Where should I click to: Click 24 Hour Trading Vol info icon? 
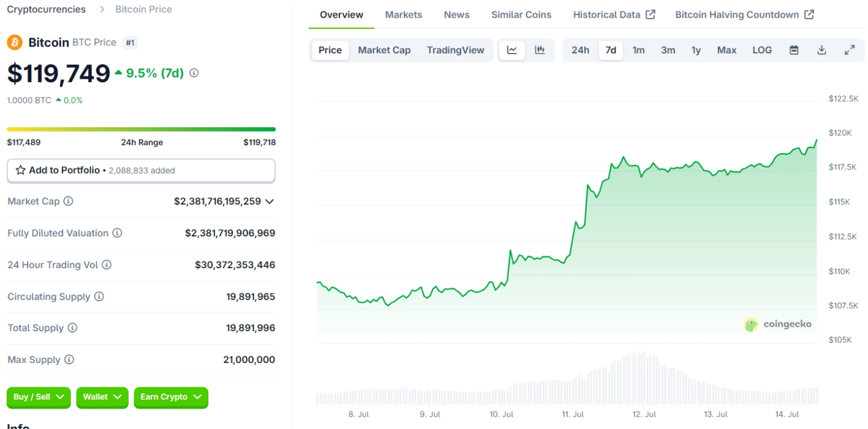(107, 264)
